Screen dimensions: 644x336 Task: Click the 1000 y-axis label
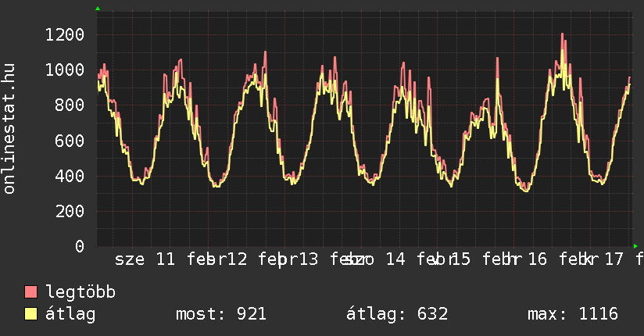[x=65, y=70]
